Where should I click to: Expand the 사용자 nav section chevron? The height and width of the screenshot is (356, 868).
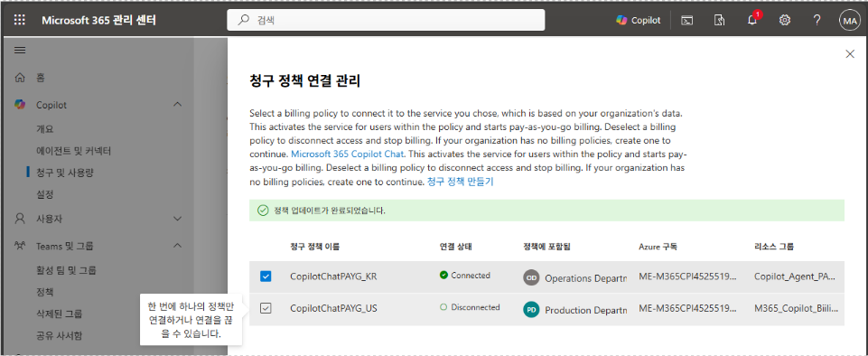[x=178, y=219]
